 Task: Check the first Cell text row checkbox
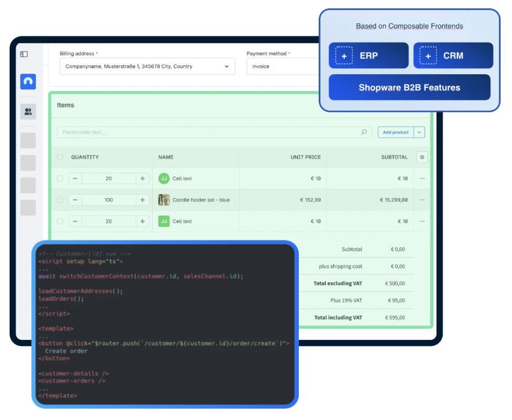click(x=60, y=178)
